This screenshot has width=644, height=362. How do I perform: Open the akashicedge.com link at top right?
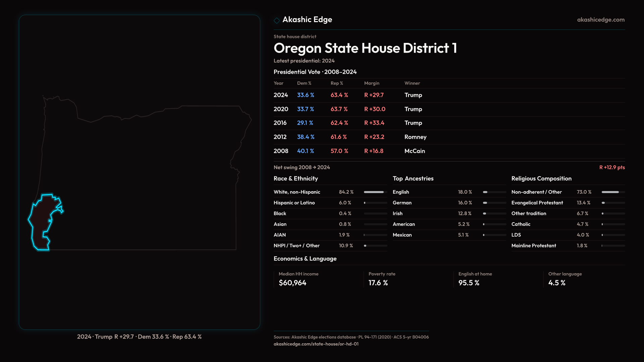(601, 20)
